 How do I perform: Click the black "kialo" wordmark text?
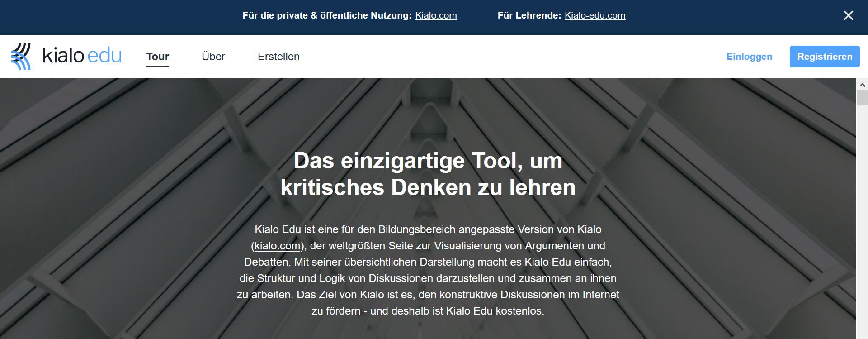pos(63,56)
